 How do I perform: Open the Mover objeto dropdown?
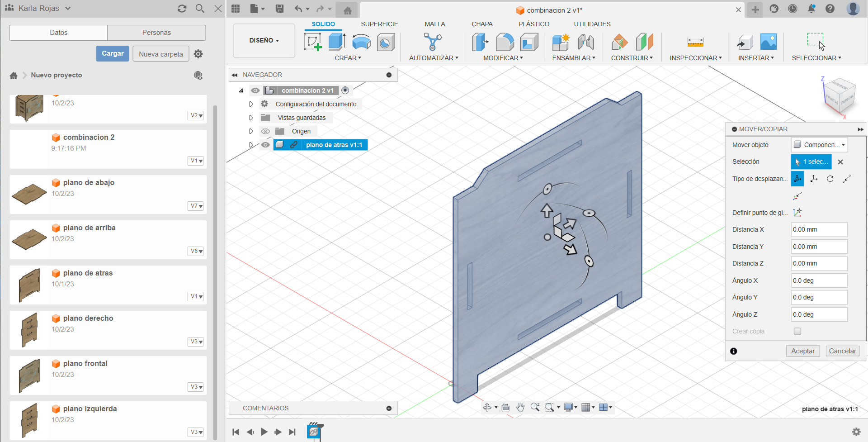[x=819, y=145]
